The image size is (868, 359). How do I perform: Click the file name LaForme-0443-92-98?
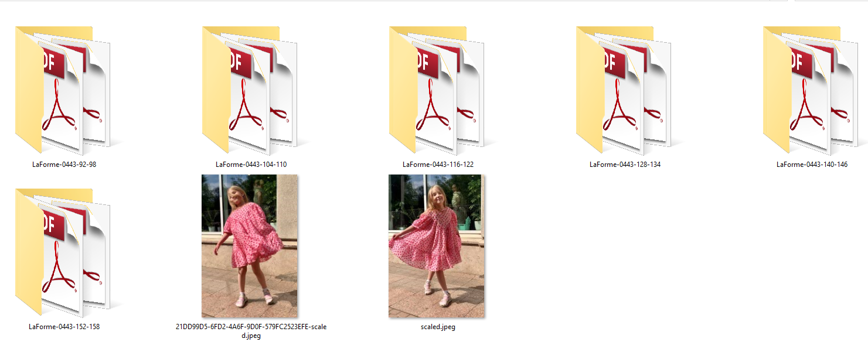point(64,165)
